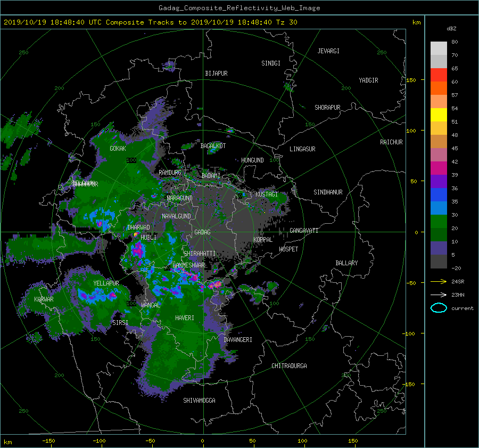Click the GANGAVATI city label
Viewport: 479px width, 448px height.
coord(304,231)
